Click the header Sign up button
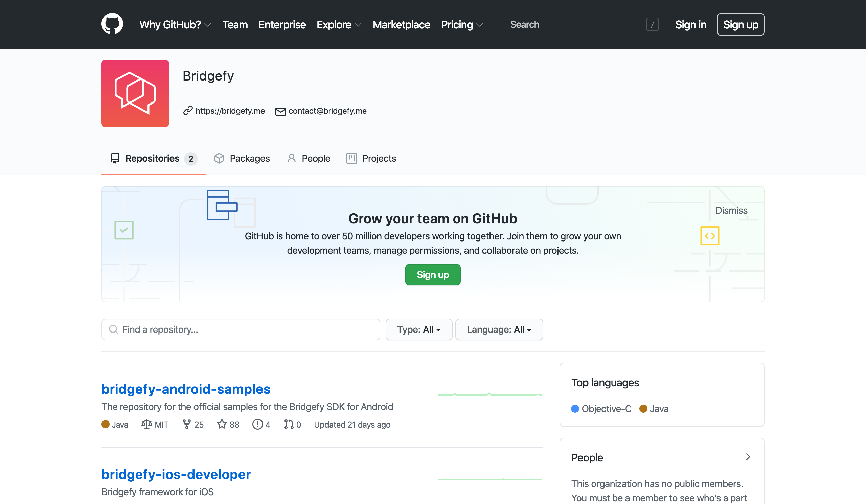Screen dimensions: 866x504 (x=740, y=24)
